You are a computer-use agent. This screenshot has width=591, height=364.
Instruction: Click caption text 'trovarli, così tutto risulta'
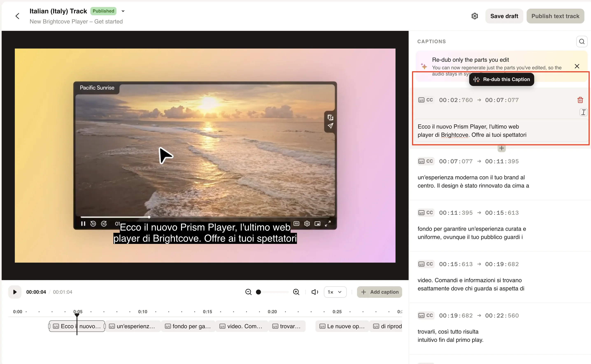click(450, 336)
